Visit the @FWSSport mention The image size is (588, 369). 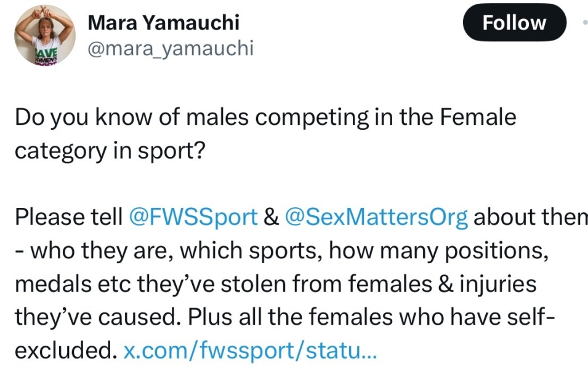pos(193,217)
